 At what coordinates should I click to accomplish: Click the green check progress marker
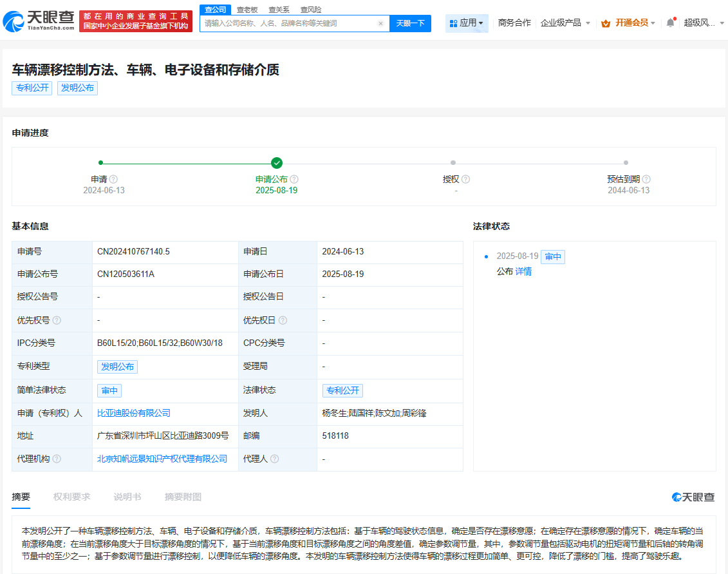pos(277,163)
